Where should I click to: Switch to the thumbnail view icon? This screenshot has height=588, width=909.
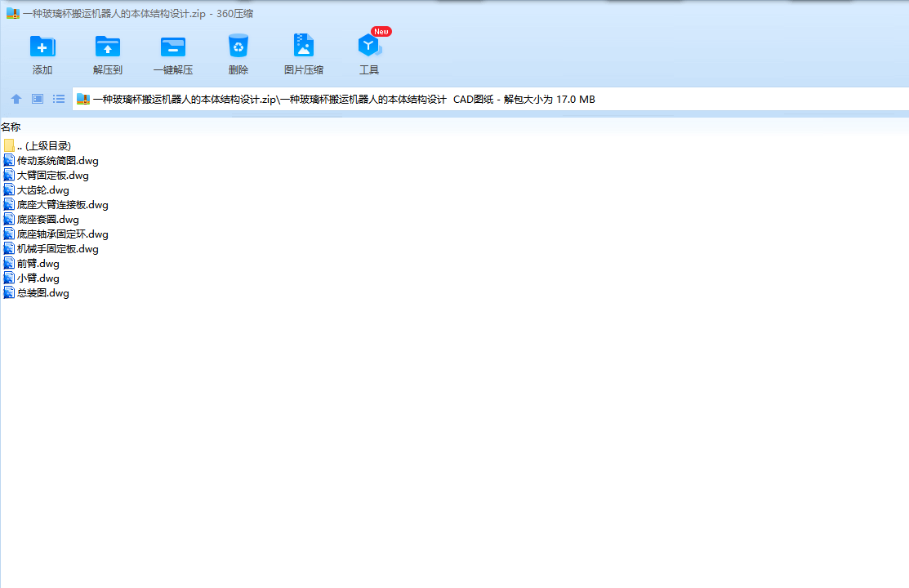point(38,99)
